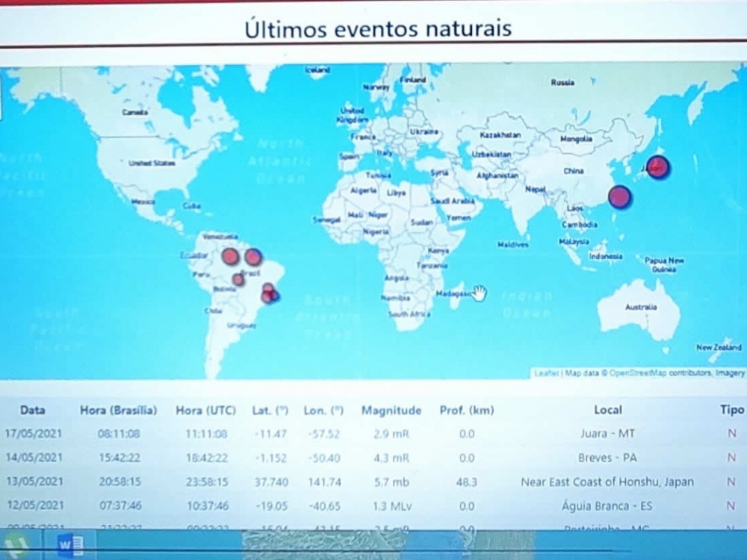Click the Hora (Brasília) column header
Image resolution: width=747 pixels, height=560 pixels.
tap(118, 410)
